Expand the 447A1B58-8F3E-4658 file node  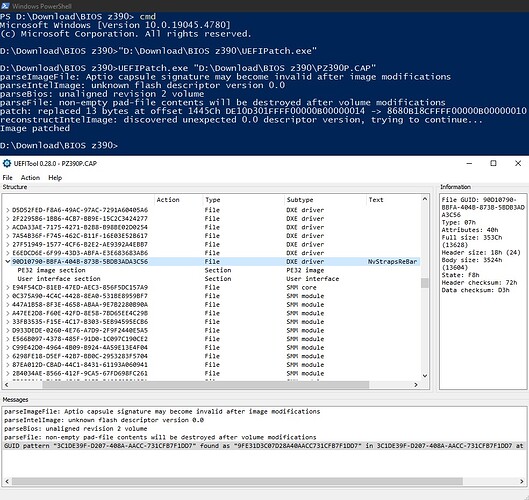tap(8, 305)
